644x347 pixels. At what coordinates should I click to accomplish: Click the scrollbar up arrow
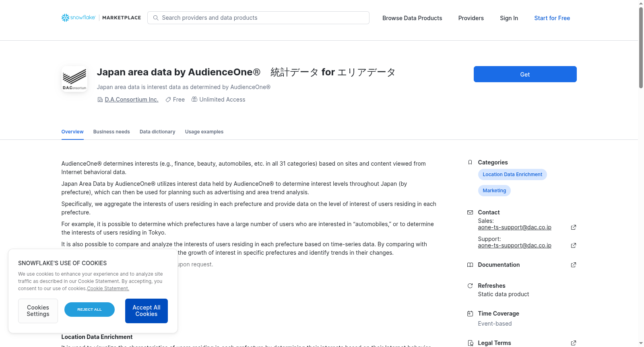[641, 3]
